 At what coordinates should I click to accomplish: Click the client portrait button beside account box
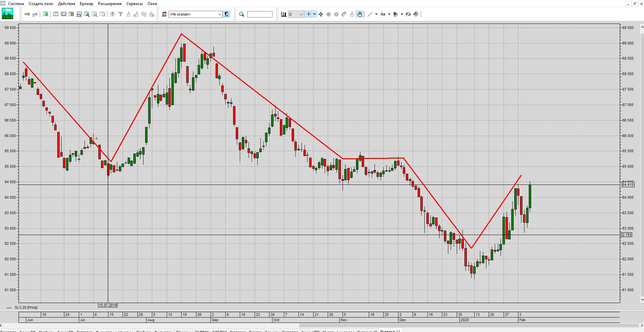[227, 14]
